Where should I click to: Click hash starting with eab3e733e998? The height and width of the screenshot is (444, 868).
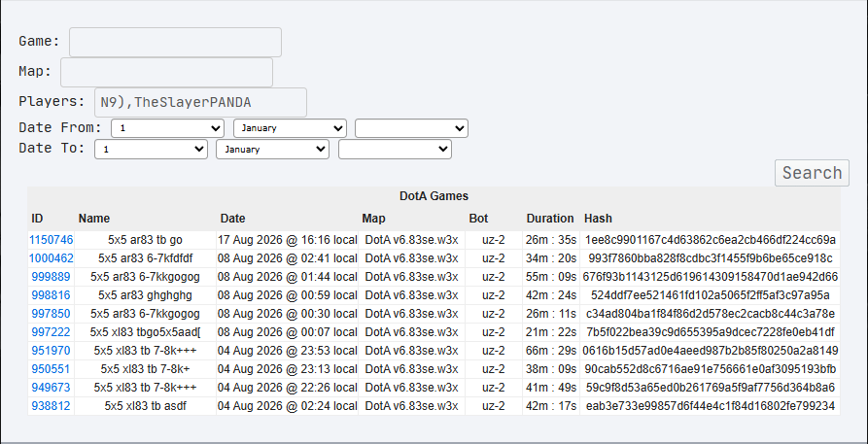pyautogui.click(x=711, y=406)
